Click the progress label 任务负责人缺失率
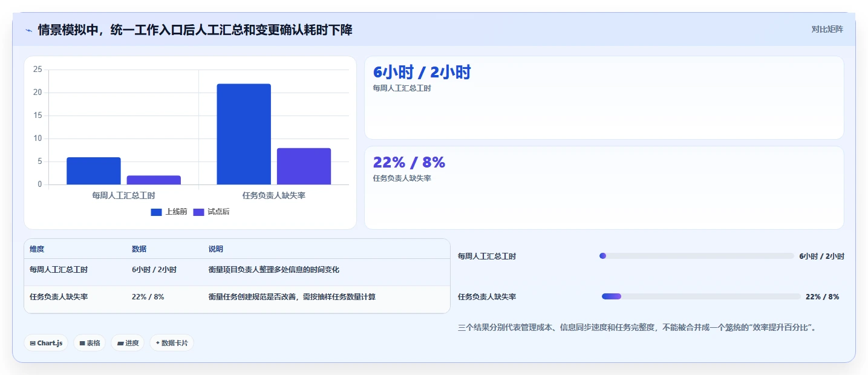Screen dimensions: 868x375 pos(487,297)
